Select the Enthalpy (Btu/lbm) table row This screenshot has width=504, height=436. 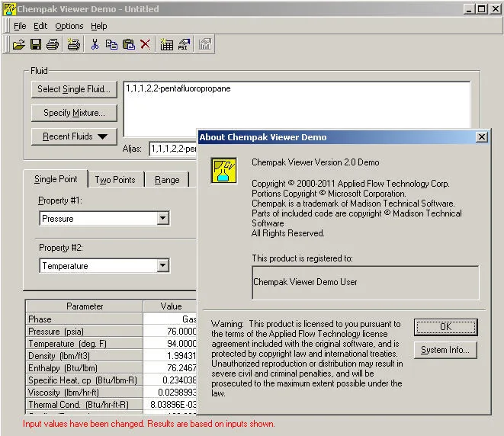pyautogui.click(x=111, y=368)
